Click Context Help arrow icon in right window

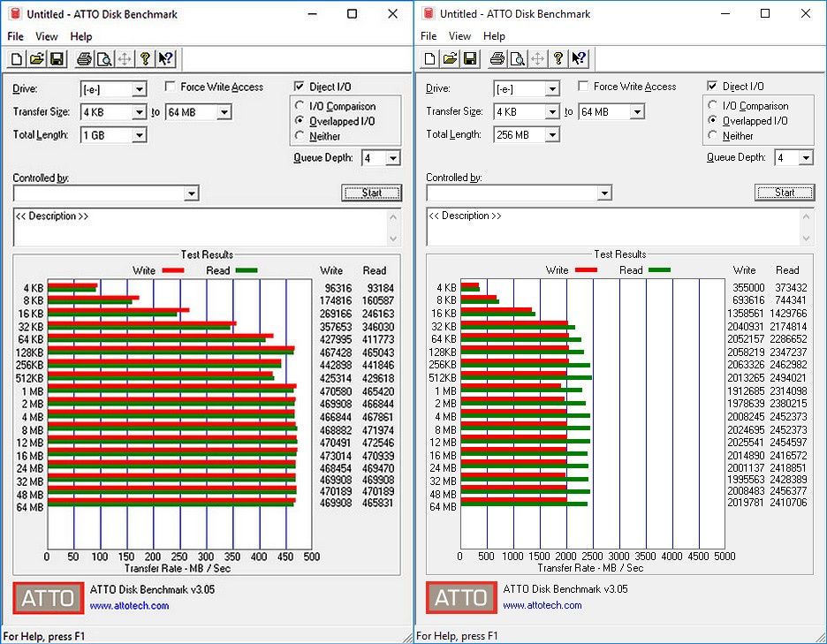579,58
